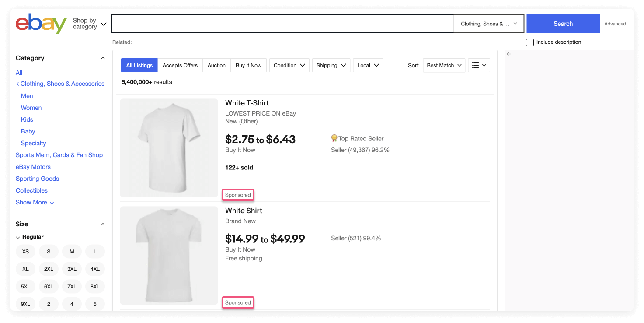Click the back arrow beside Clothing, Shoes & Accessories
Screen dimensions: 644x323
point(18,83)
